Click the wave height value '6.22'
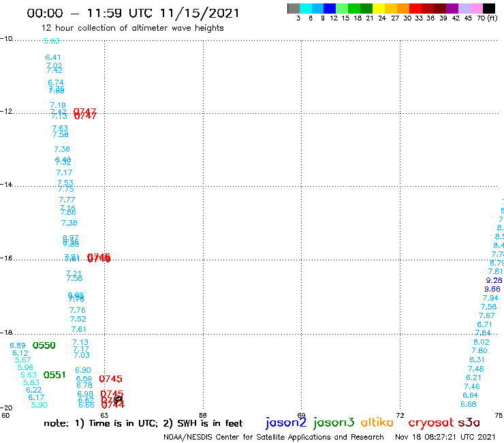 click(34, 390)
